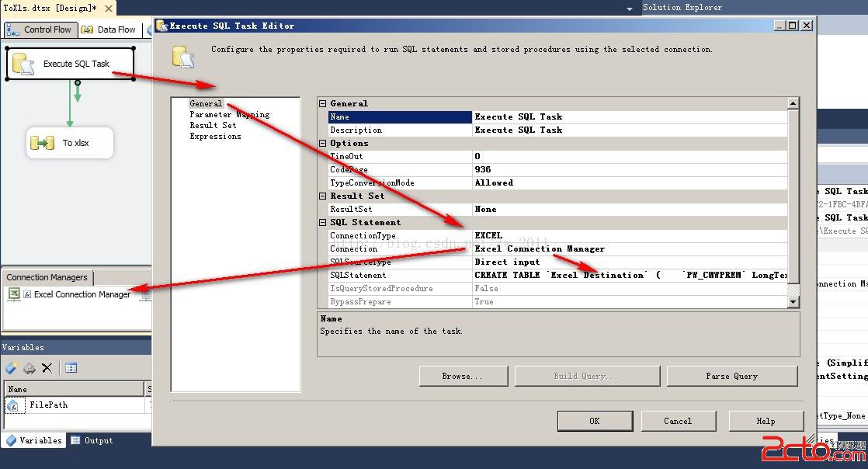
Task: Close the ToXls.dtsx design tab
Action: [109, 9]
